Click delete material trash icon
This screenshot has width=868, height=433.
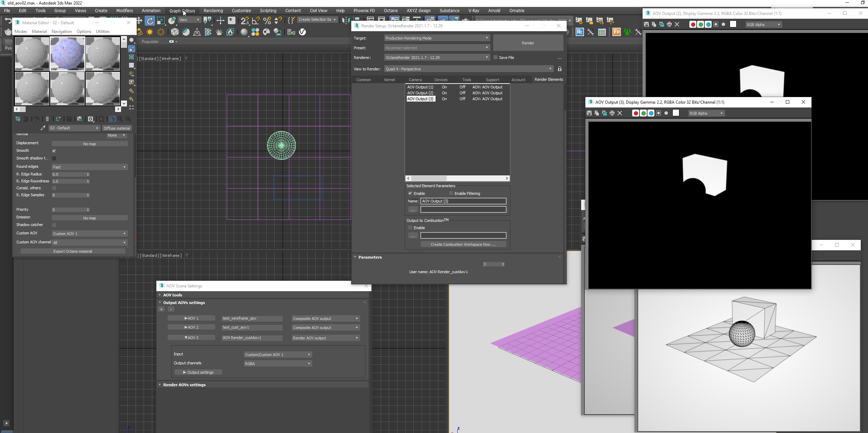pos(48,119)
